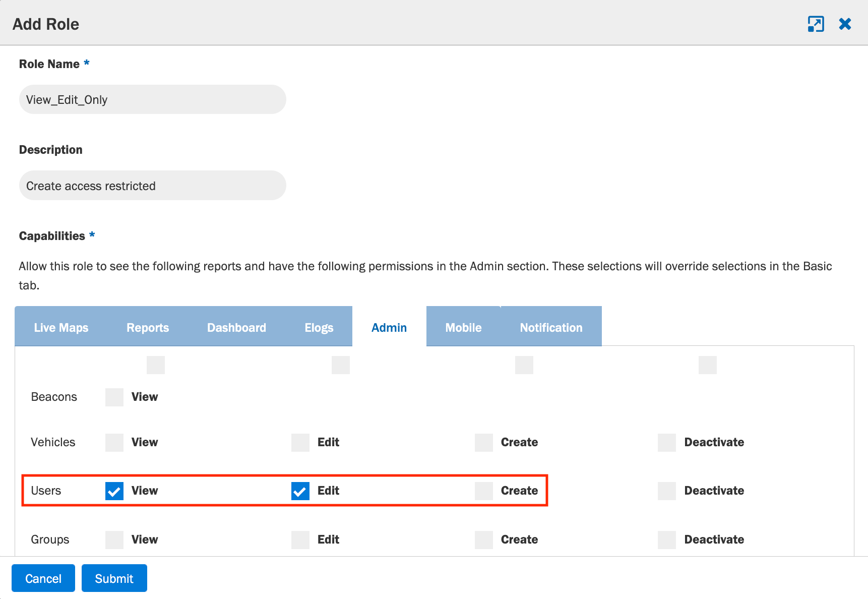868x599 pixels.
Task: Open the Notification tab
Action: 551,327
